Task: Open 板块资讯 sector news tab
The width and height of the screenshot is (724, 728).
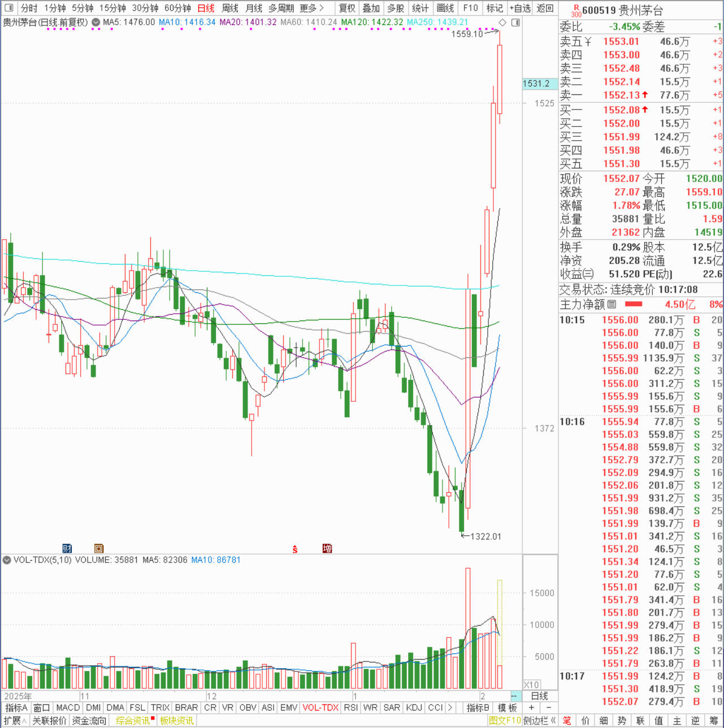Action: coord(176,721)
